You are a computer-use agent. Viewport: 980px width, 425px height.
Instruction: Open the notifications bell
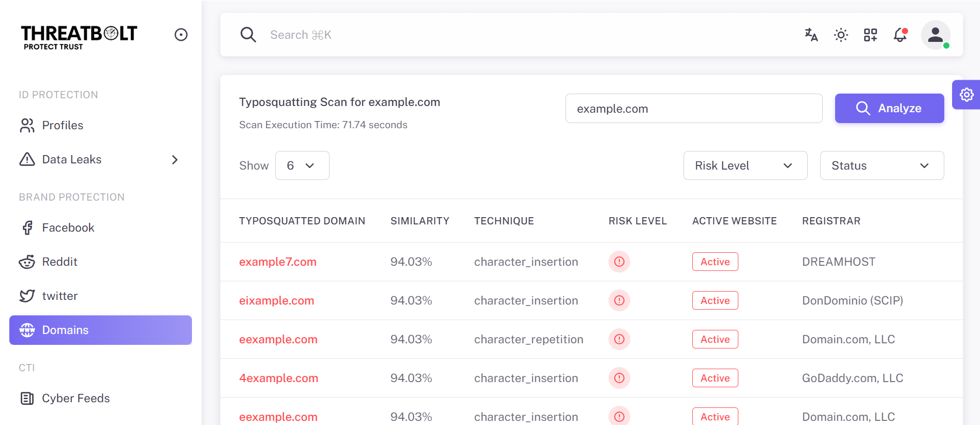[900, 35]
